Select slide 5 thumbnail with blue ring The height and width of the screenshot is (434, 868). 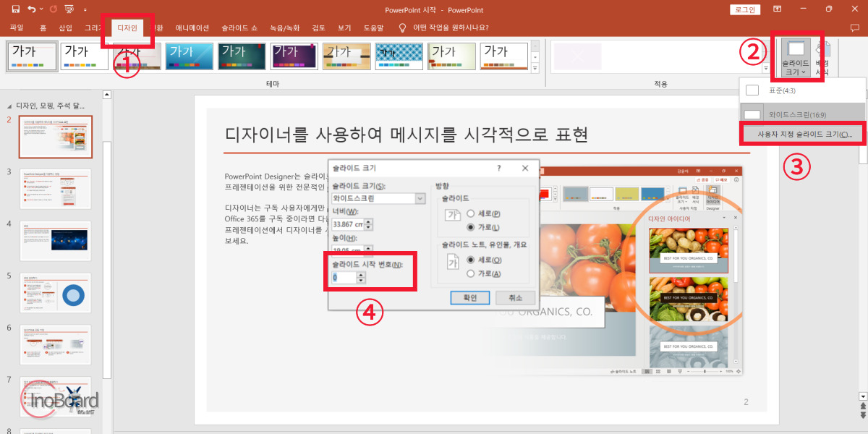pos(56,293)
